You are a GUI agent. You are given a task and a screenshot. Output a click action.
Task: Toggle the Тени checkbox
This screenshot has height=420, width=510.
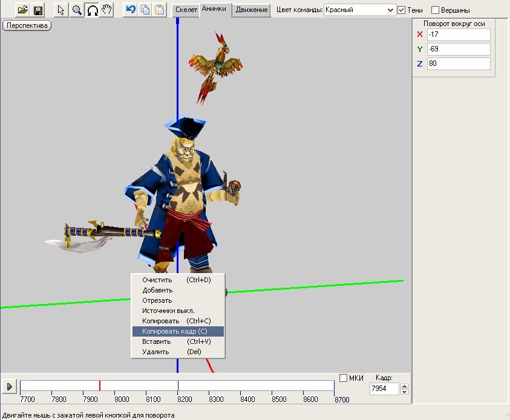(402, 10)
